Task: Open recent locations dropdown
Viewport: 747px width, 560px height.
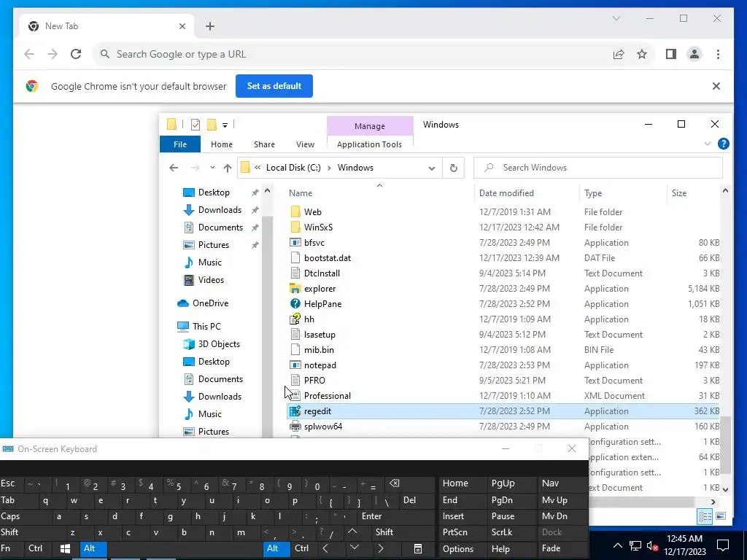Action: (212, 168)
